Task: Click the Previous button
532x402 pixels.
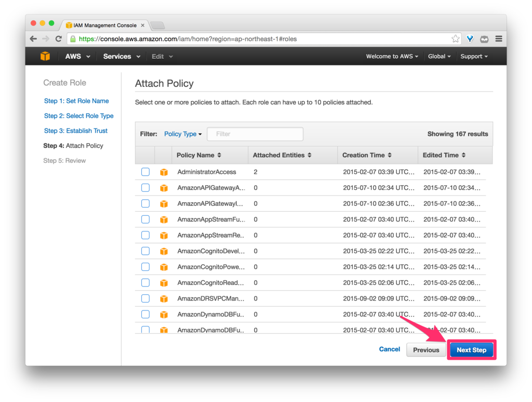Action: pyautogui.click(x=426, y=350)
